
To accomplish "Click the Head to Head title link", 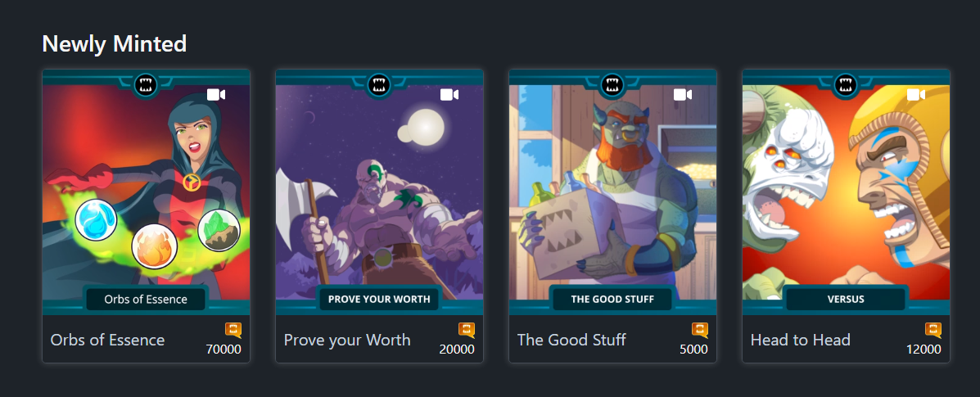I will click(x=801, y=340).
